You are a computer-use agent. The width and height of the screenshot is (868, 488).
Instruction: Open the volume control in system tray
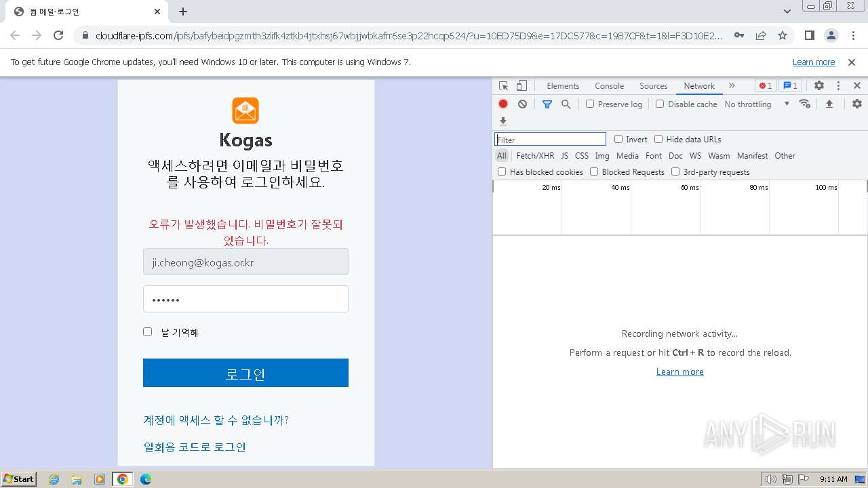click(x=770, y=479)
